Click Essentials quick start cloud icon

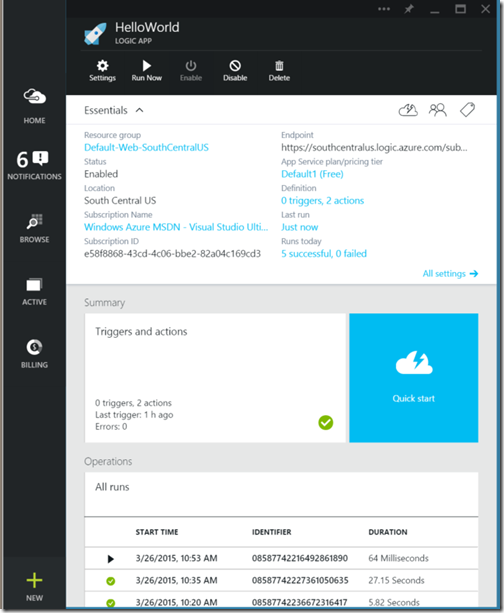point(408,110)
